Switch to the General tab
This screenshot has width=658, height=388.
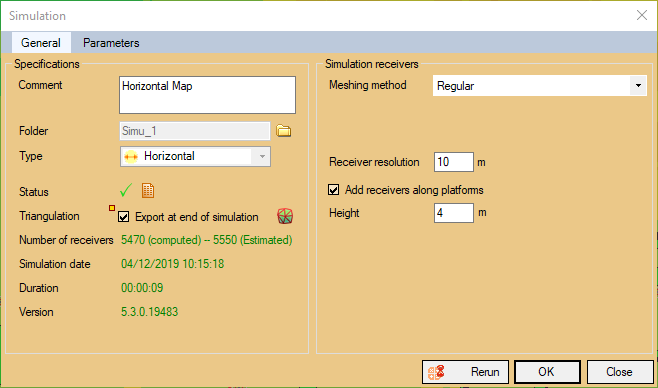(41, 43)
